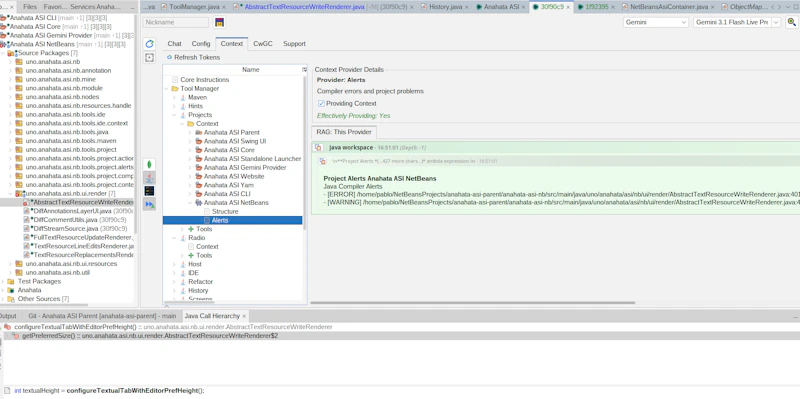The width and height of the screenshot is (800, 399).
Task: Switch to the Chat tab
Action: pos(174,44)
